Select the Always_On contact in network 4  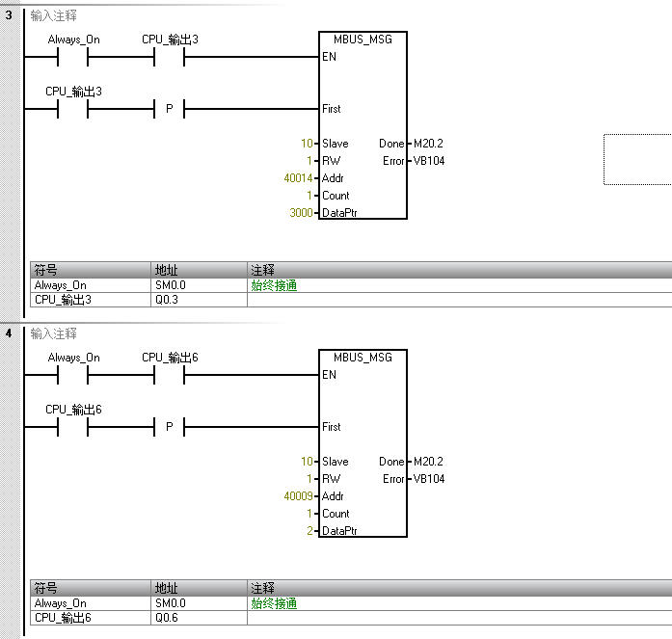72,375
